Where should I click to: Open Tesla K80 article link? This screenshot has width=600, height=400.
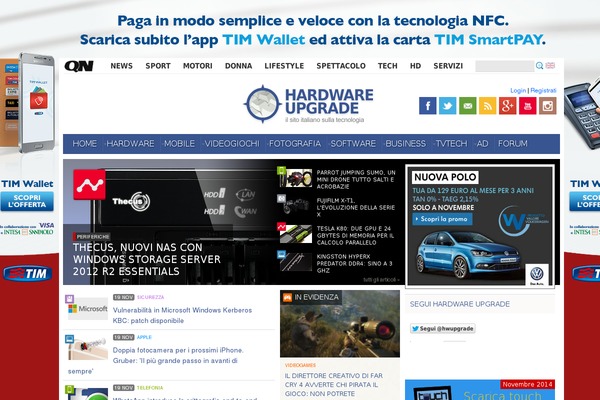pyautogui.click(x=355, y=235)
